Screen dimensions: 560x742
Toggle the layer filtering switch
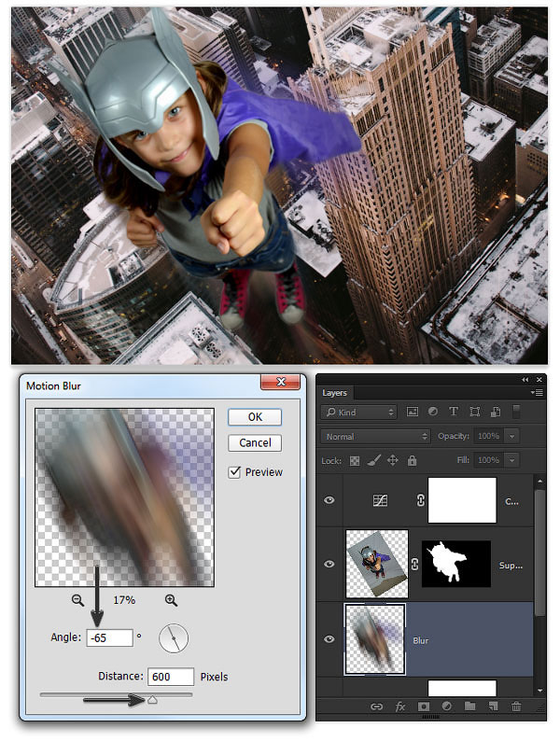[x=516, y=412]
